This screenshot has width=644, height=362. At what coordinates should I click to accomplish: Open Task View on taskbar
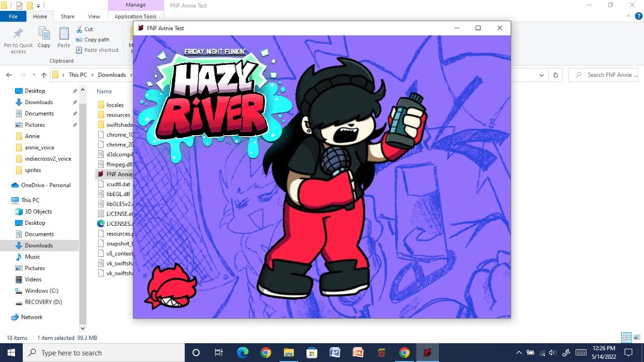point(219,352)
